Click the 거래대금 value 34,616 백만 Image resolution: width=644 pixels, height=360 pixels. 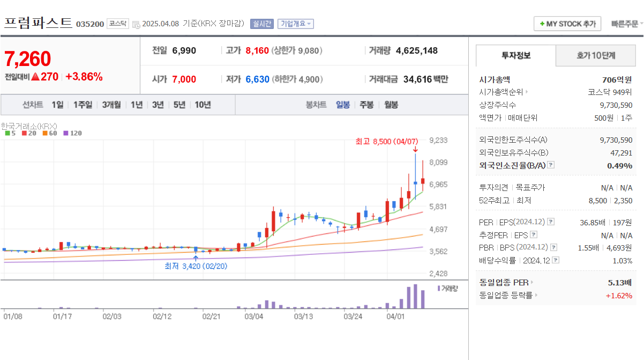[426, 79]
